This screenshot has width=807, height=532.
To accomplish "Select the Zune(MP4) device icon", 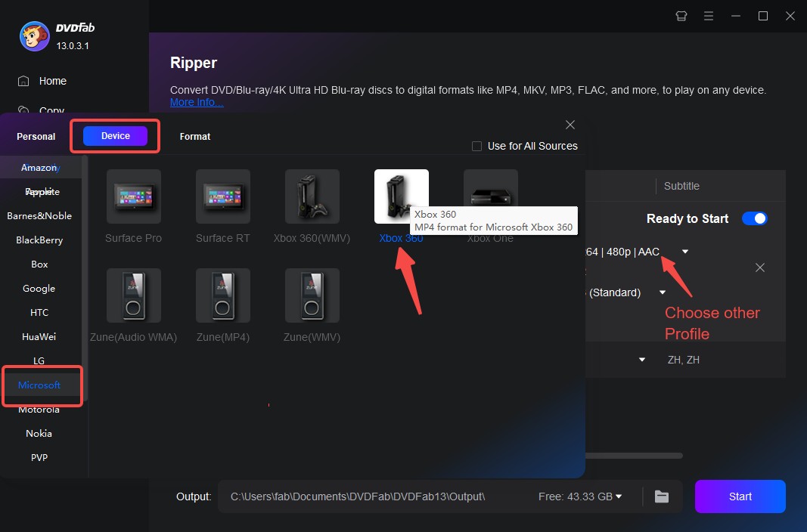I will pos(223,295).
